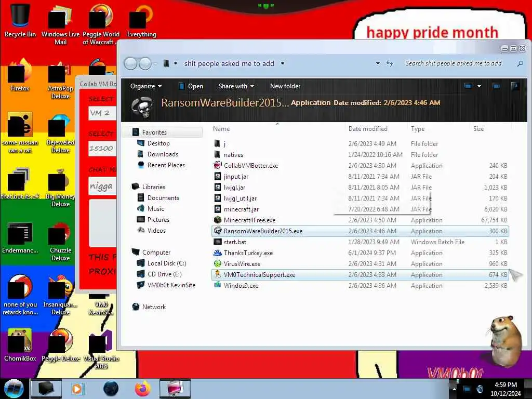Image resolution: width=532 pixels, height=399 pixels.
Task: Sort by the Size column header
Action: (478, 129)
